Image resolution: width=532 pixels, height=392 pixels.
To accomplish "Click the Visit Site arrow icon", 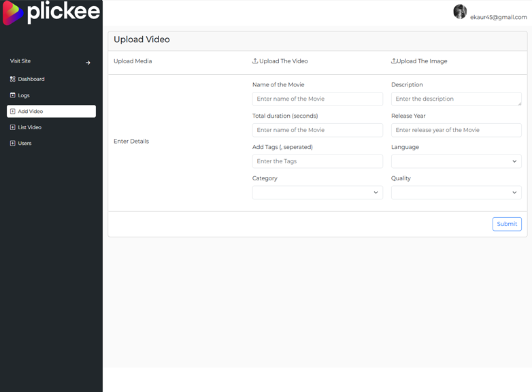I will (88, 63).
